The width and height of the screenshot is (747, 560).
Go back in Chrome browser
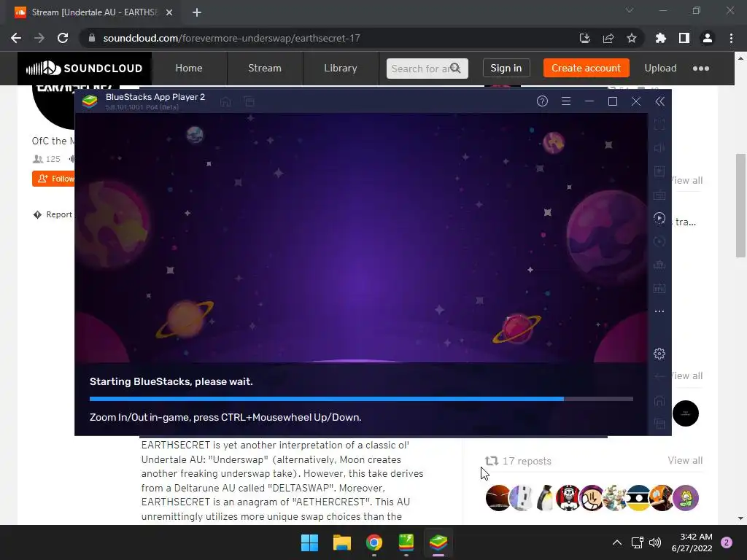[16, 38]
